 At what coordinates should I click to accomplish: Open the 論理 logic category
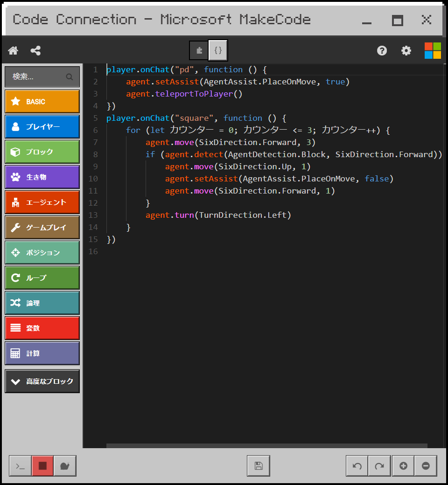42,303
